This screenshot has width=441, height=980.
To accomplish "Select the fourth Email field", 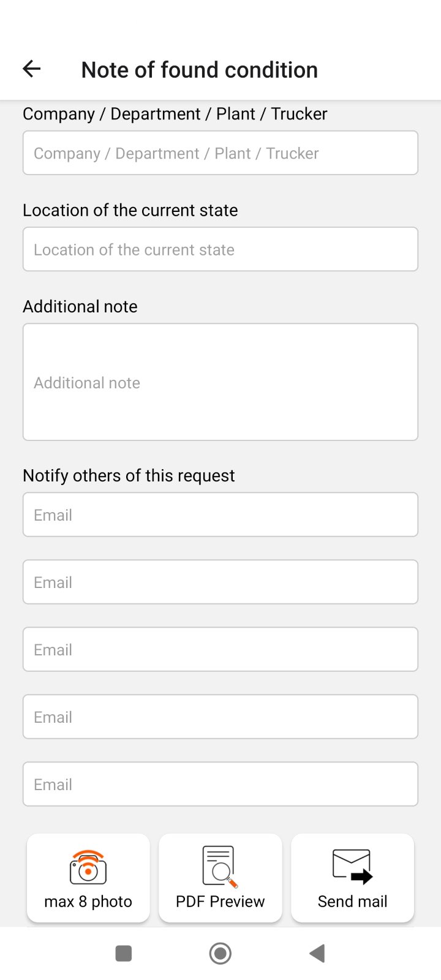I will click(x=221, y=717).
